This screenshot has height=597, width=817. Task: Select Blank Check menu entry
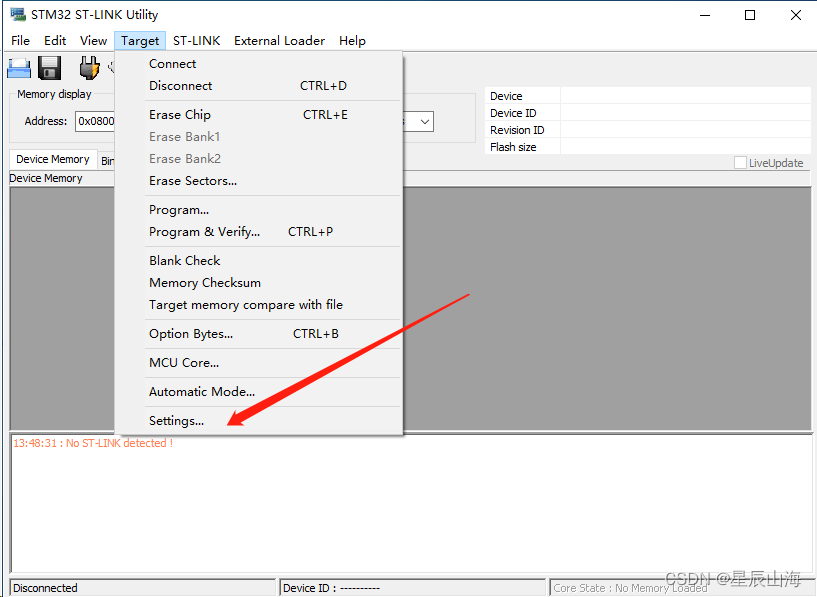[259, 260]
